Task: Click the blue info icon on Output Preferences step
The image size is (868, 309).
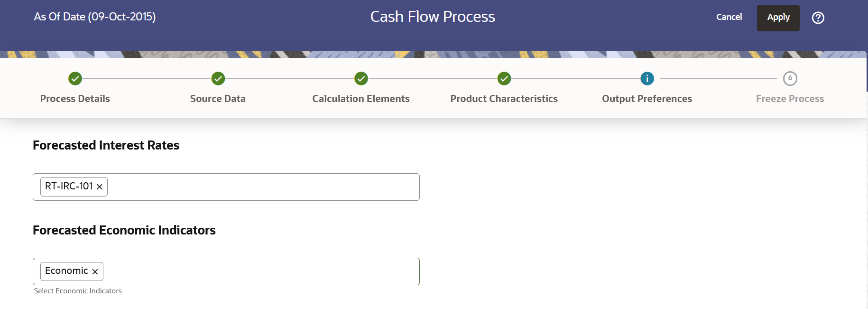Action: coord(647,78)
